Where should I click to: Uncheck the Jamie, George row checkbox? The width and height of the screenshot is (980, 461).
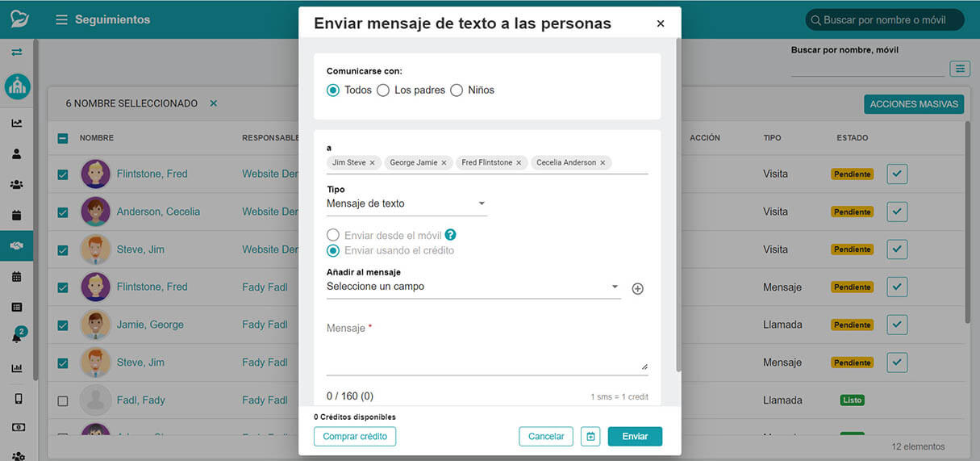63,325
